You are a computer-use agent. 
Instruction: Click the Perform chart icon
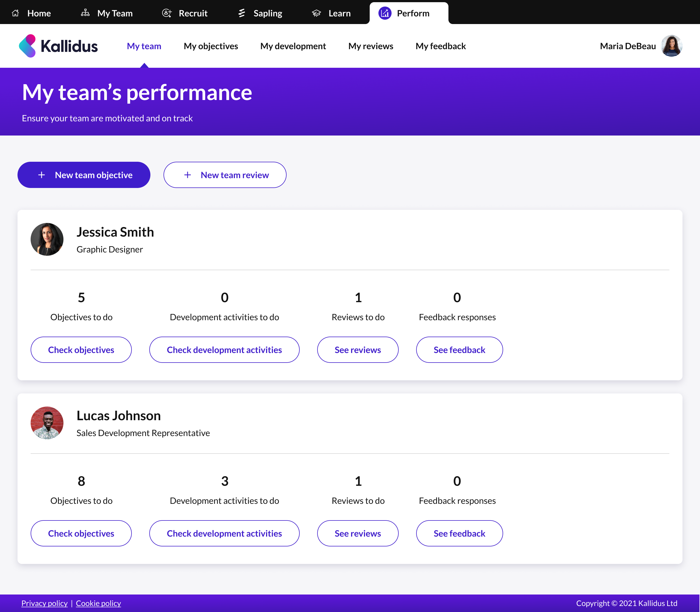(x=385, y=14)
